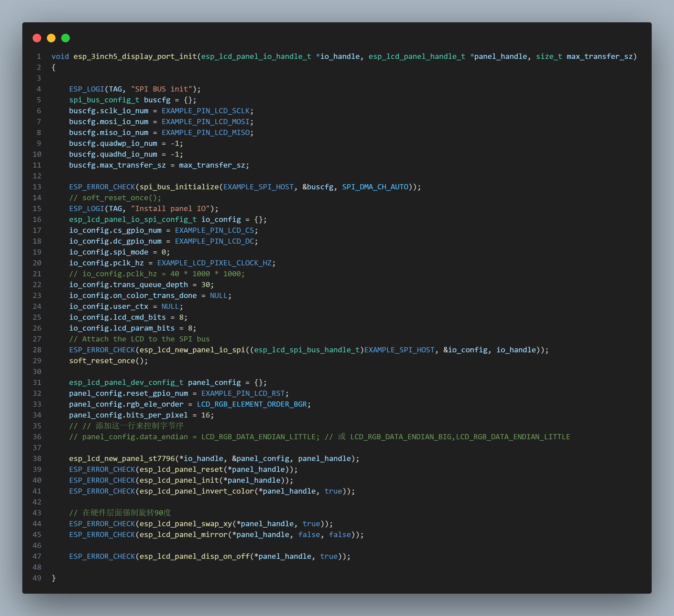This screenshot has width=674, height=616.
Task: Click esp_lcd_panel_disp_on_off call
Action: (195, 556)
